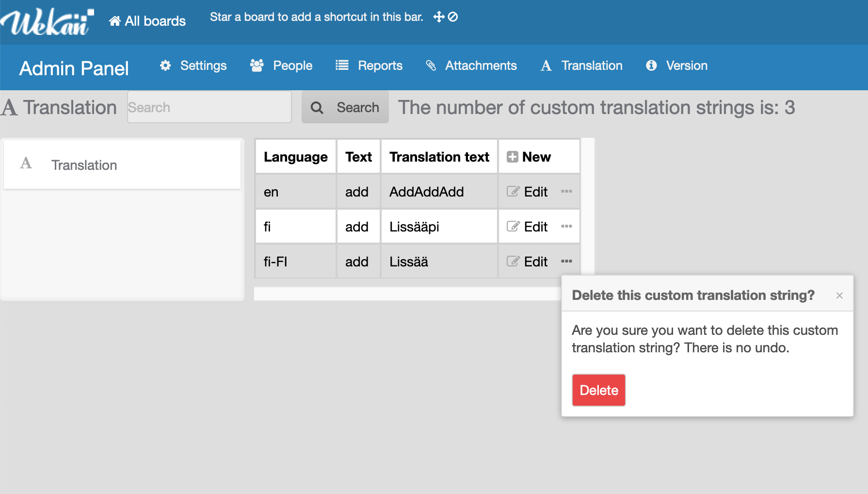Click the people group icon
868x494 pixels.
click(x=257, y=66)
